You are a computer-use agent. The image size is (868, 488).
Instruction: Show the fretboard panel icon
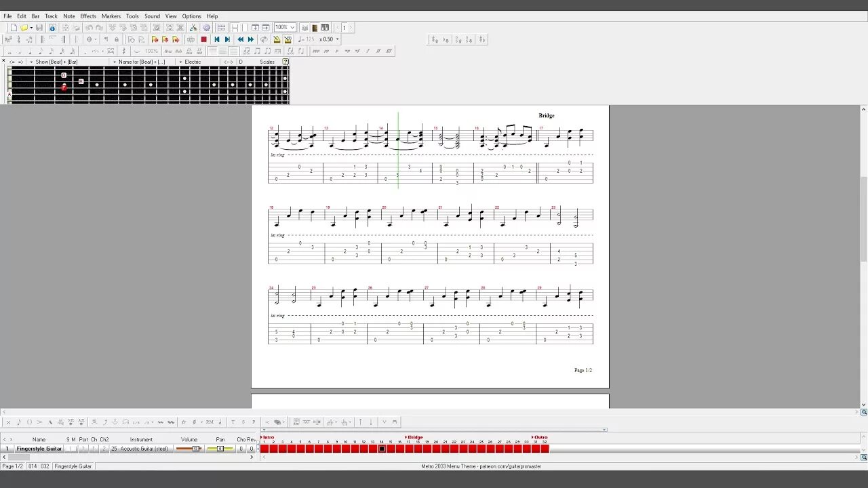coord(315,28)
